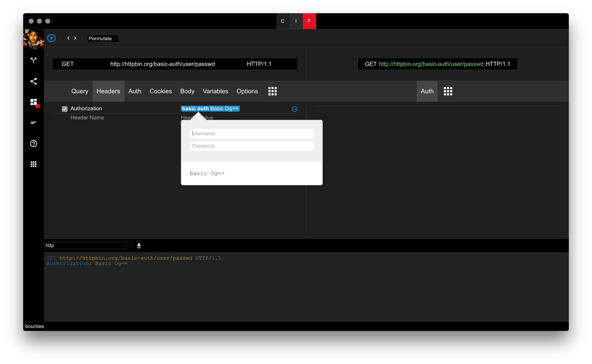592x364 pixels.
Task: Uncheck the Authorization header checkbox
Action: [x=65, y=109]
